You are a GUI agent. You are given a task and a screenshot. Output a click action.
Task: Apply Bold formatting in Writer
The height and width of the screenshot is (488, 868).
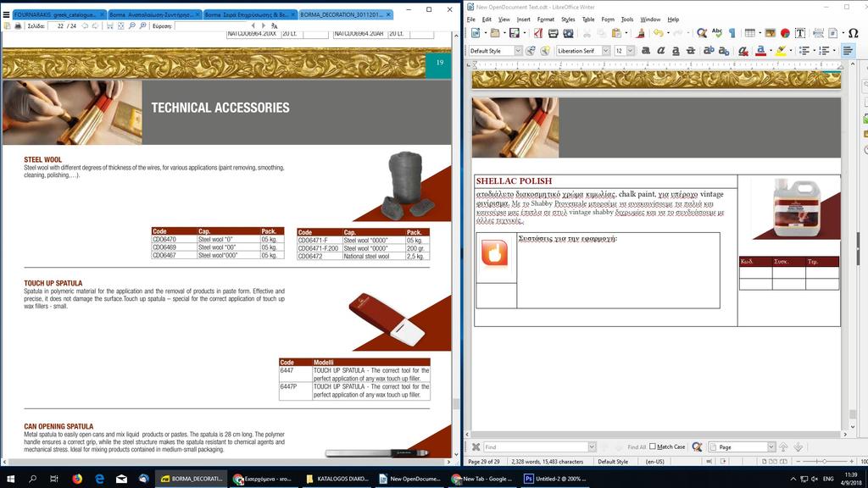click(645, 51)
